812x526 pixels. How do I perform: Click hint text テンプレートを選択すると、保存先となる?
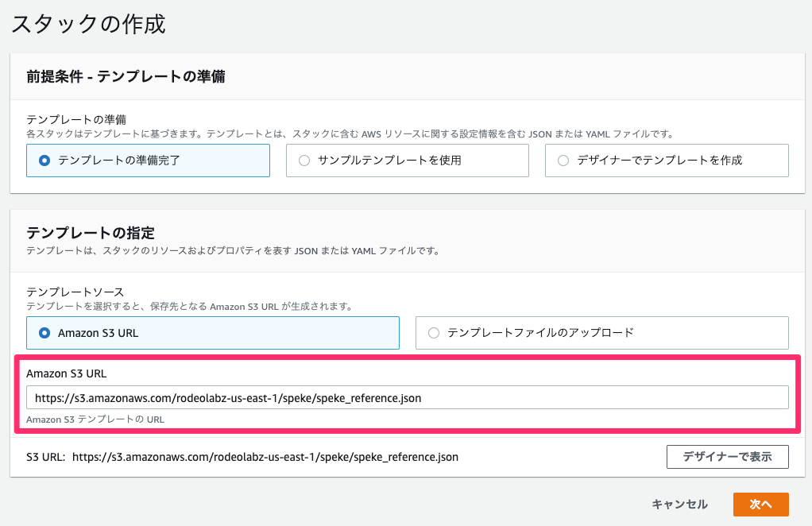[x=190, y=307]
